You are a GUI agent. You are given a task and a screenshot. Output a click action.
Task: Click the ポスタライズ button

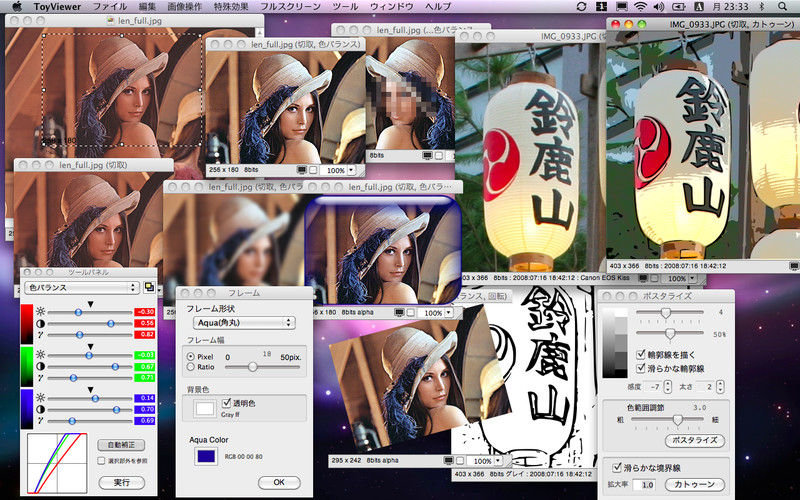695,440
